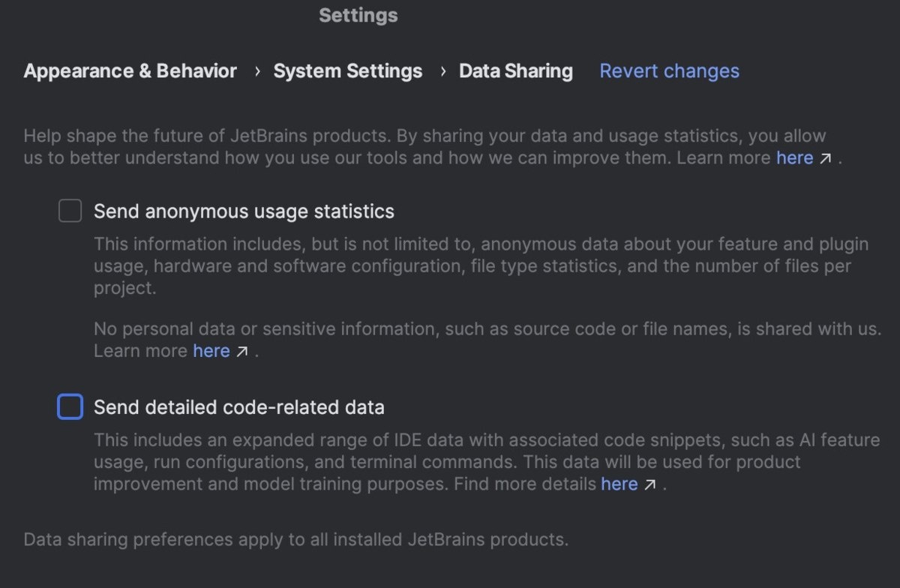Click the Settings window title
Image resolution: width=900 pixels, height=588 pixels.
(x=358, y=16)
